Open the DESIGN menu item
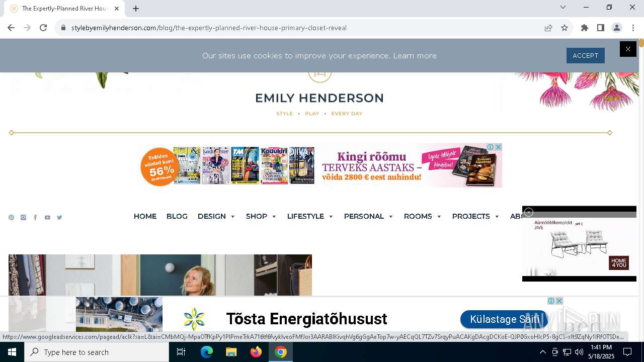644x362 pixels. (x=212, y=216)
